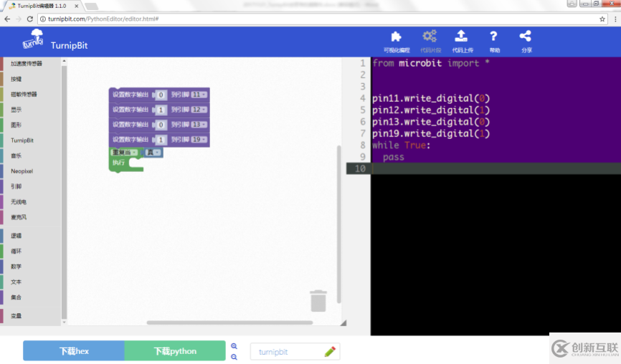Click code line 'pin11.write_digital(0)'
Viewport: 621px width, 364px height.
(431, 98)
